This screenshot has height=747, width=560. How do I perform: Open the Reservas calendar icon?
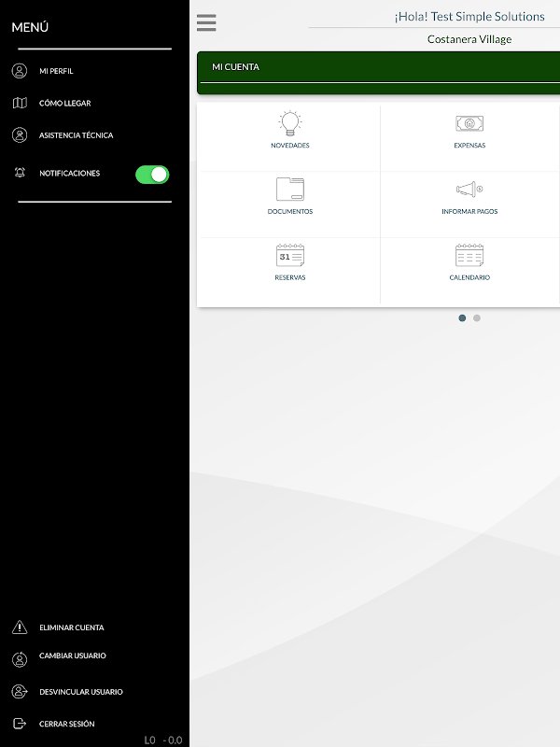click(x=290, y=255)
